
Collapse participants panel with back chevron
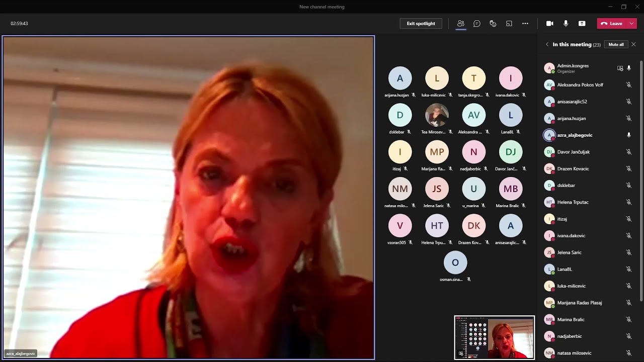click(x=547, y=44)
